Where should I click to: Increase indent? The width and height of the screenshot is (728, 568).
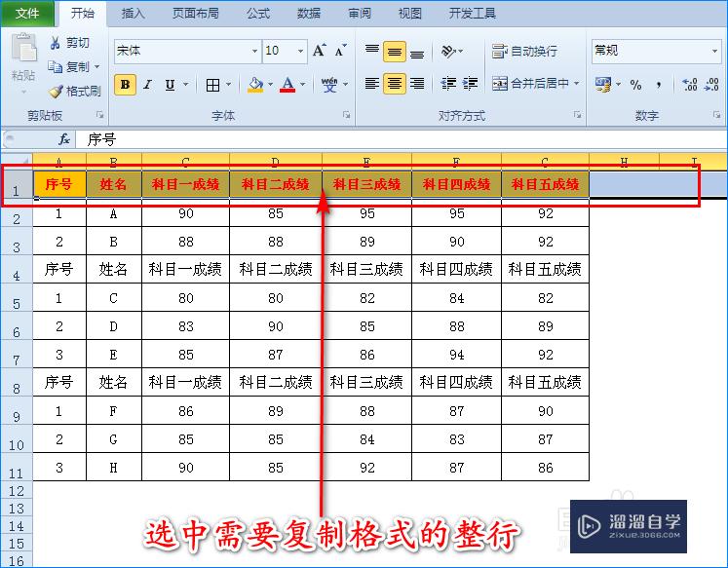(470, 84)
